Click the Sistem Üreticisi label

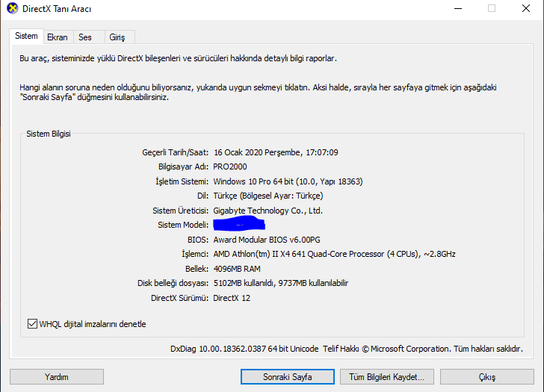[x=180, y=211]
